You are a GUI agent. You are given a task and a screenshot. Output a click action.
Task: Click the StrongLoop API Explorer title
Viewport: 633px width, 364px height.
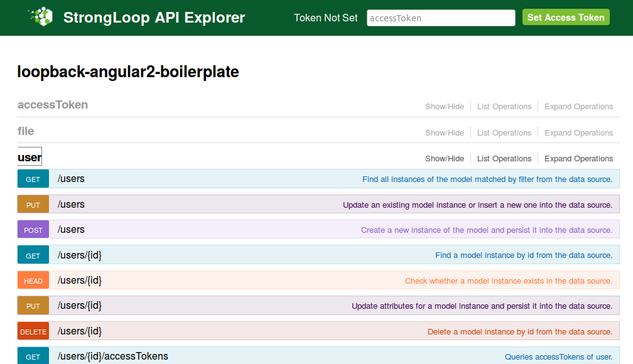tap(154, 18)
